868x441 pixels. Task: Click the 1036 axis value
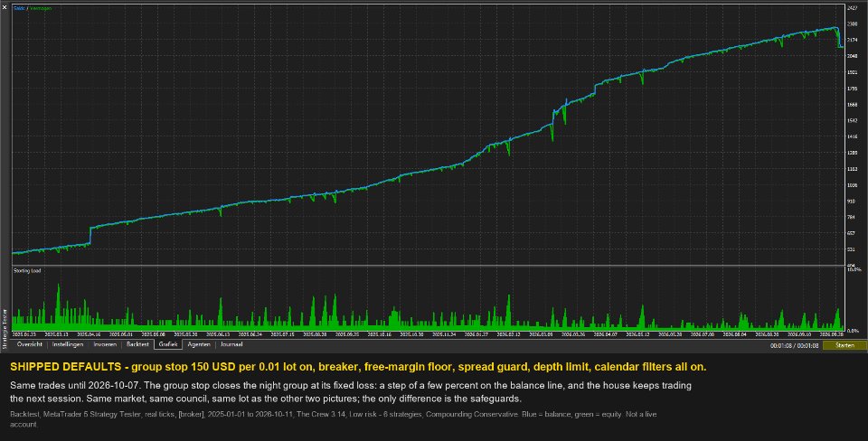click(x=852, y=185)
